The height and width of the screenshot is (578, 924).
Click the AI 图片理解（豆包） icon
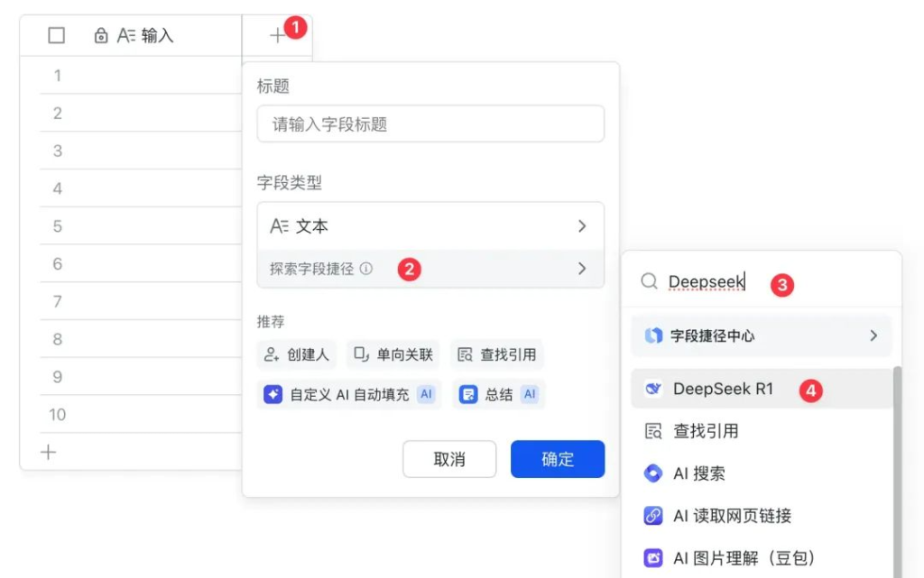(653, 558)
